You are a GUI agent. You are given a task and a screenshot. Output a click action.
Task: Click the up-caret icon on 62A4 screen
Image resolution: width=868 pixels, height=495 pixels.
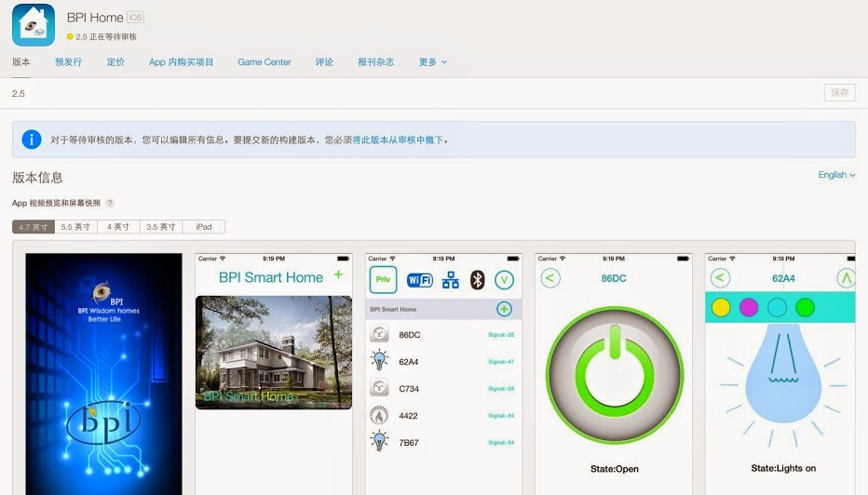pyautogui.click(x=847, y=278)
